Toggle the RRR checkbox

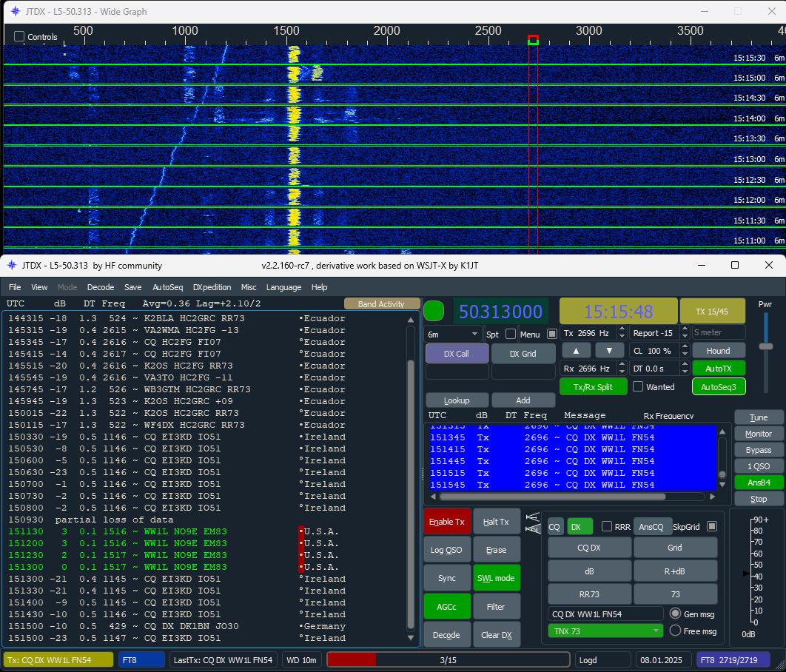(607, 526)
